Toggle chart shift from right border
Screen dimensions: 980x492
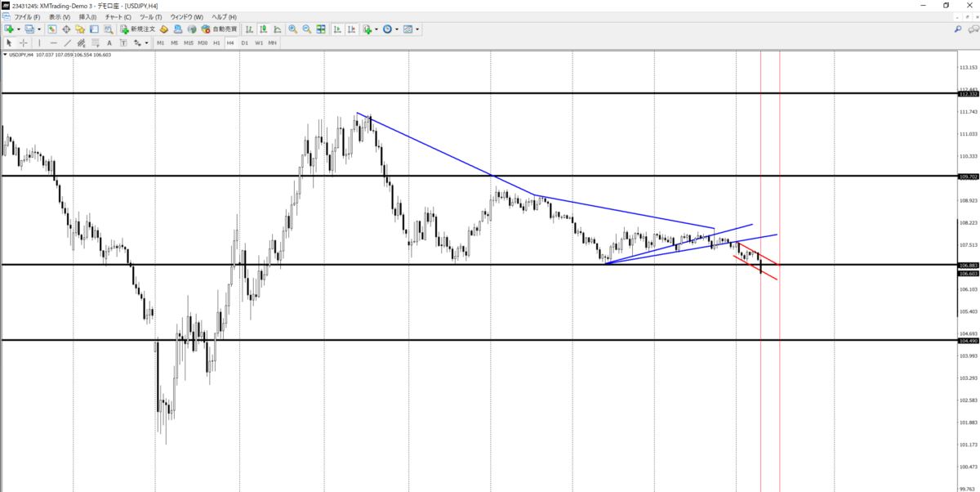tap(350, 29)
